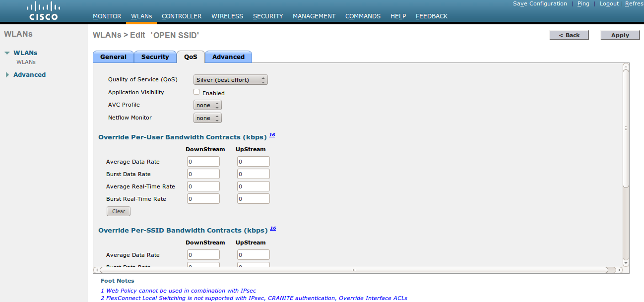Open the Quality of Service (QoS) dropdown

230,79
